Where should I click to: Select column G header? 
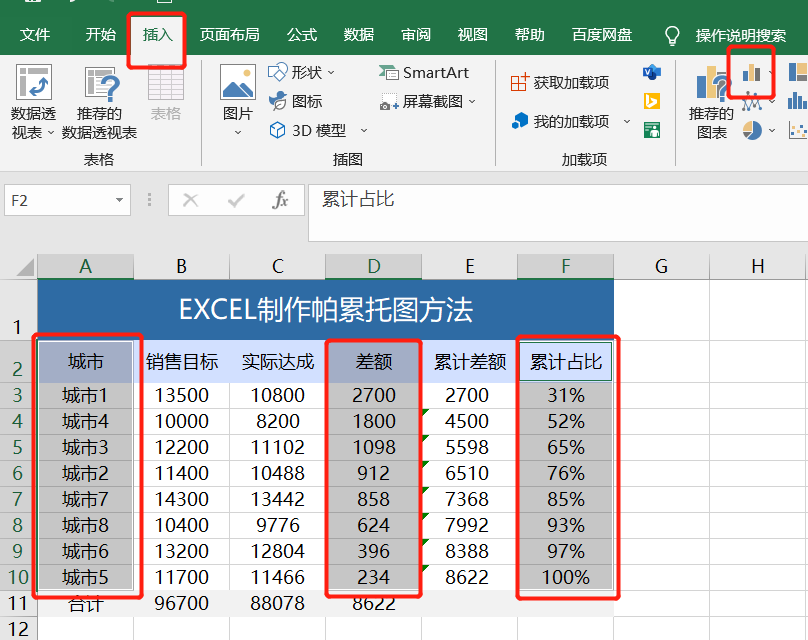click(662, 266)
